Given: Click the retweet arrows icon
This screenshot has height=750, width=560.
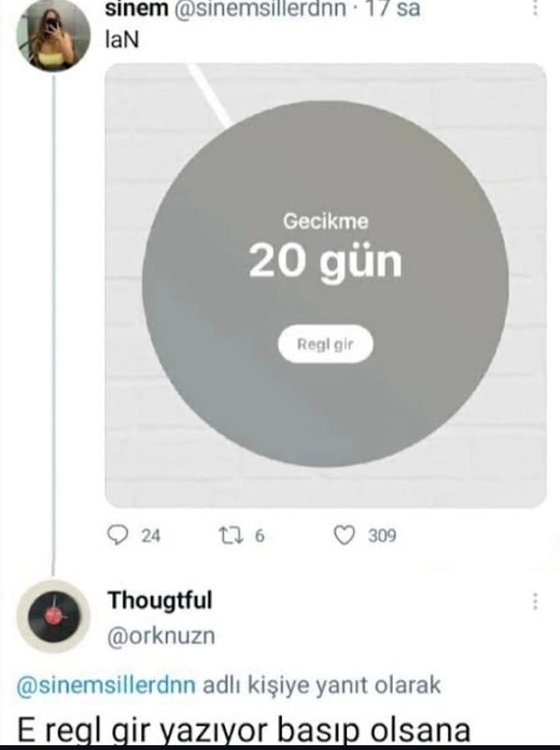Looking at the screenshot, I should click(x=231, y=535).
